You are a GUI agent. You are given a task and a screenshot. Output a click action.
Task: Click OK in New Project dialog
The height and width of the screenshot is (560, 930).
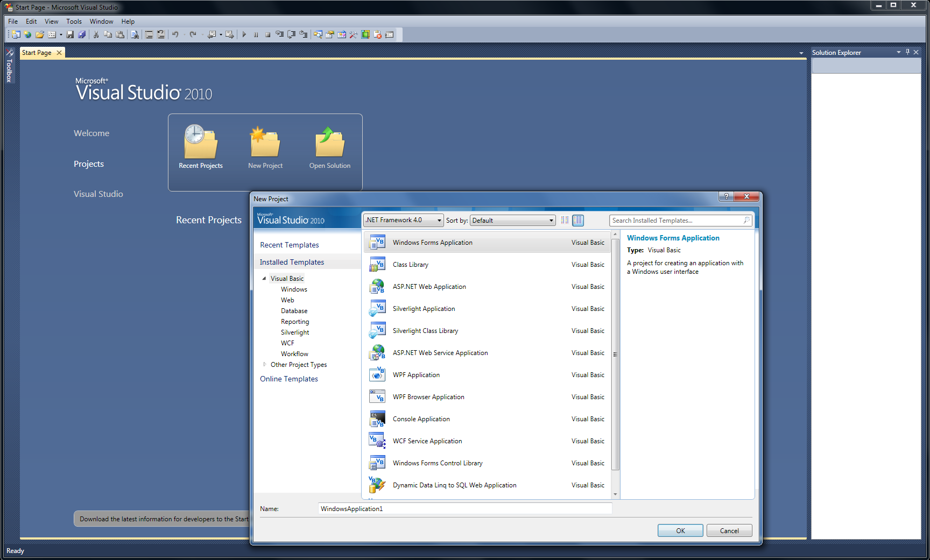point(680,530)
